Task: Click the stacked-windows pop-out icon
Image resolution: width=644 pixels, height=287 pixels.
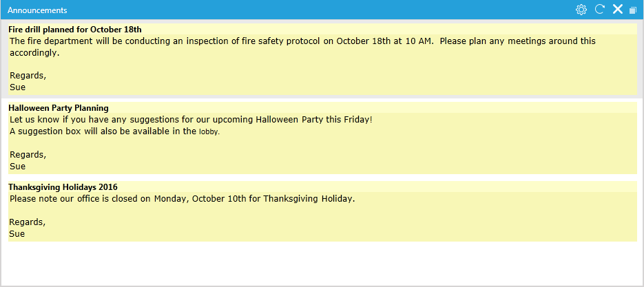Action: [633, 10]
